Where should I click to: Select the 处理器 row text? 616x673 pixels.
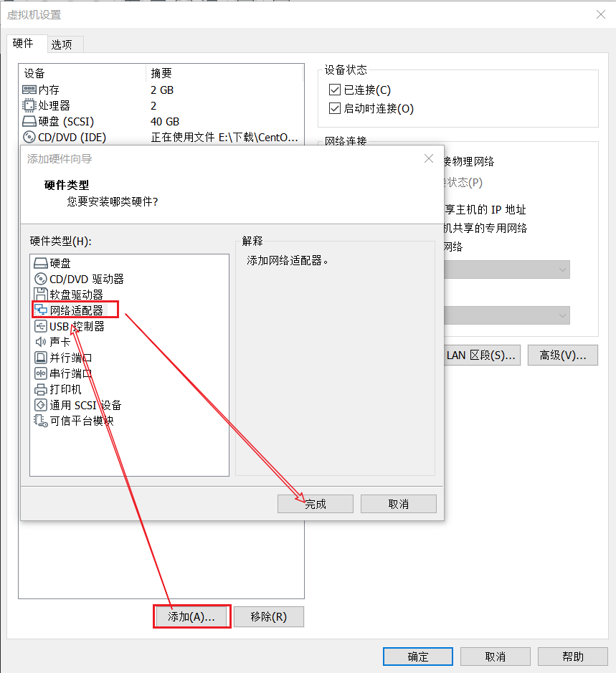tap(54, 105)
